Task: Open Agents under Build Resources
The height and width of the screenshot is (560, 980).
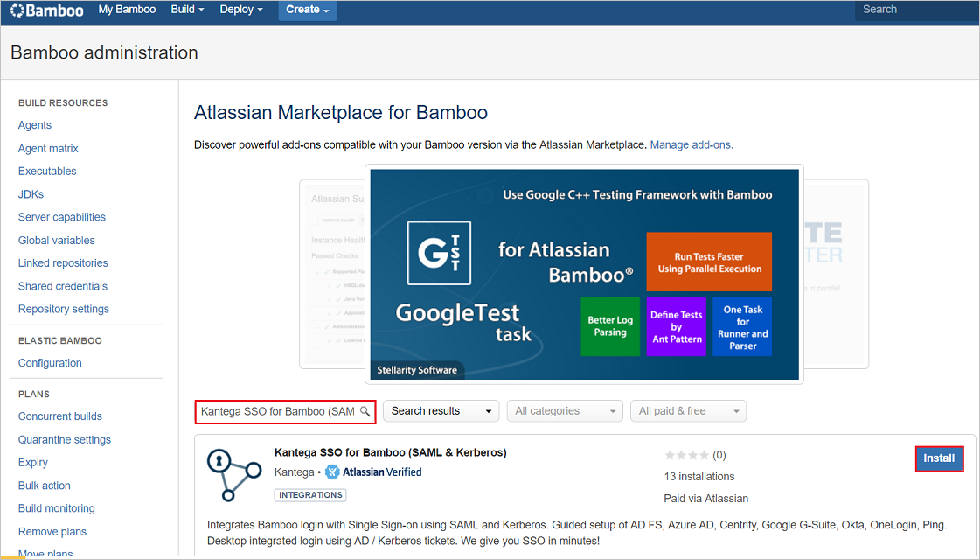Action: pyautogui.click(x=34, y=125)
